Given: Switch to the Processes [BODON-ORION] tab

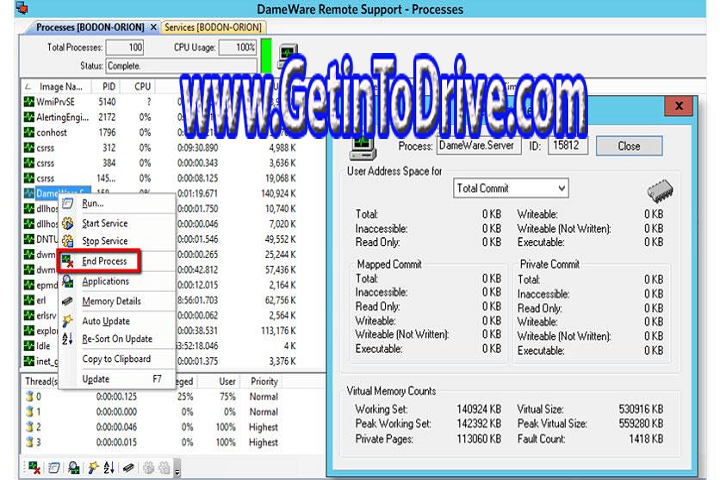Looking at the screenshot, I should coord(90,27).
